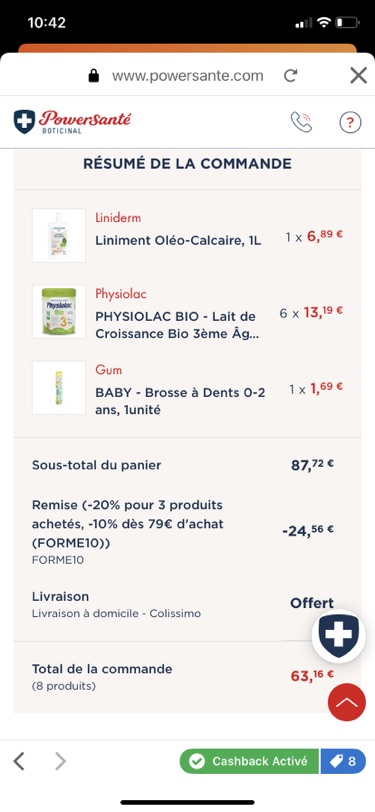Tap the red scroll-to-top arrow button
Viewport: 375px width, 812px height.
(347, 702)
